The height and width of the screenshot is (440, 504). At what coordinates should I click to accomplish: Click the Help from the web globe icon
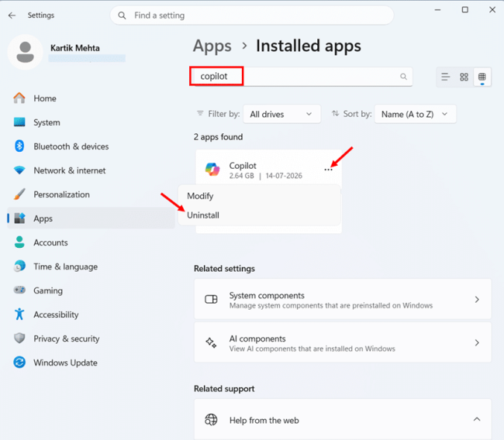(x=211, y=419)
